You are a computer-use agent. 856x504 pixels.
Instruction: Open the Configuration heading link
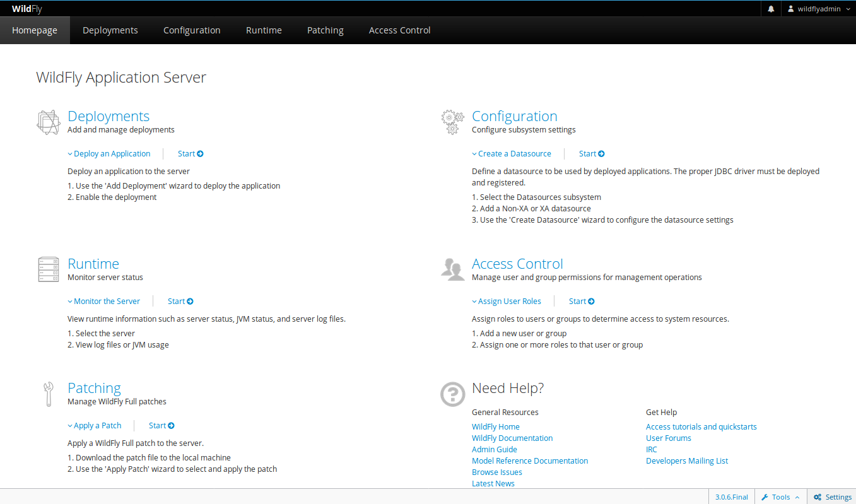515,116
